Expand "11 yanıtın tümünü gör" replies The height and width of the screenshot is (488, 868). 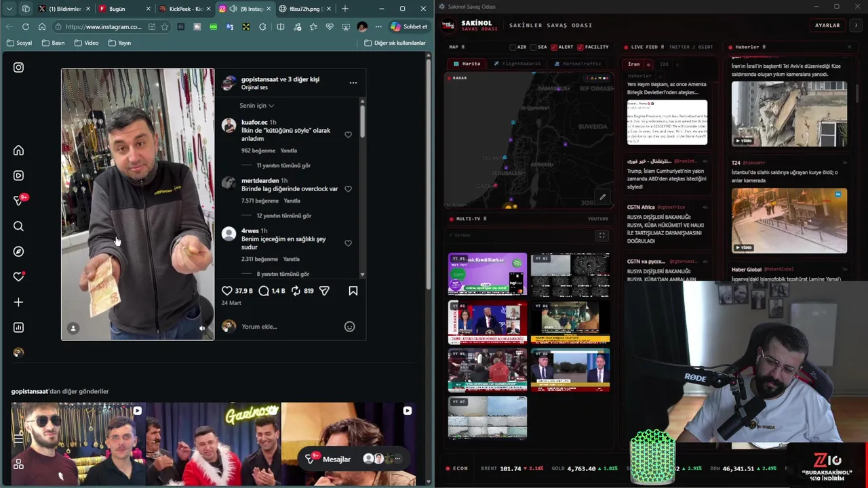pos(283,165)
